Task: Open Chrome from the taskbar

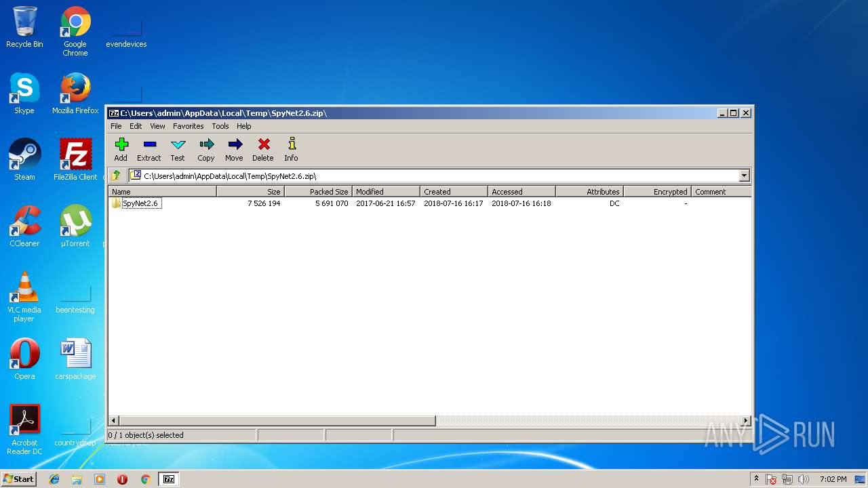Action: [x=145, y=479]
